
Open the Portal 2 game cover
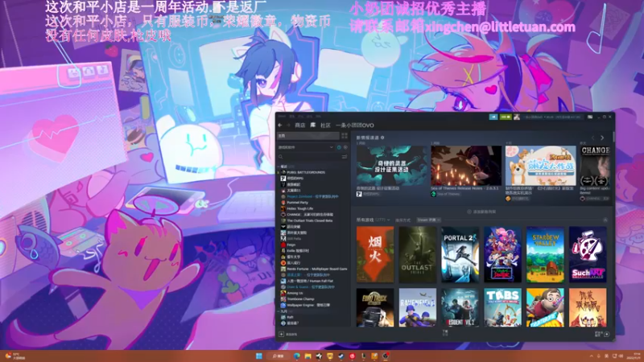pos(460,254)
